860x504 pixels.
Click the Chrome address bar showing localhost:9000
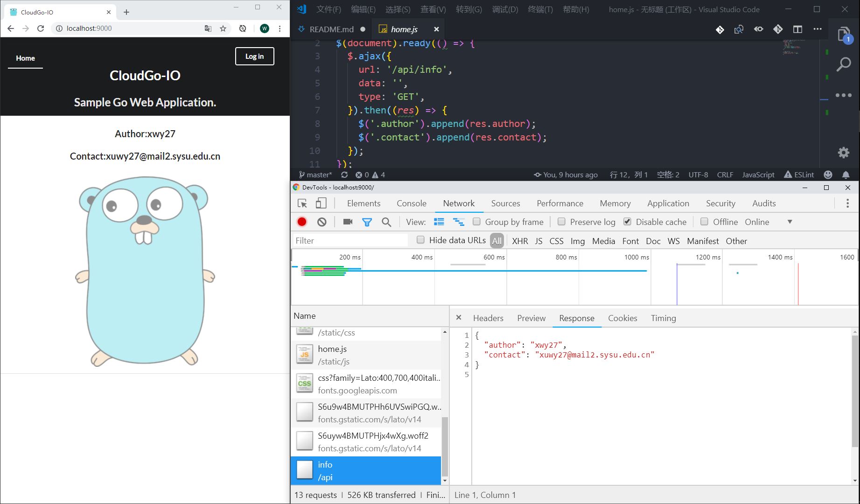pyautogui.click(x=128, y=28)
